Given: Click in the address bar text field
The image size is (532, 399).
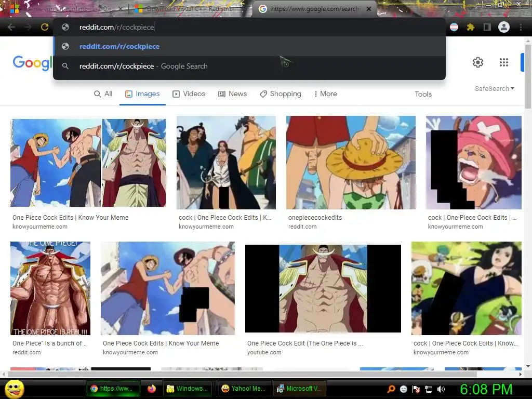Looking at the screenshot, I should tap(249, 27).
